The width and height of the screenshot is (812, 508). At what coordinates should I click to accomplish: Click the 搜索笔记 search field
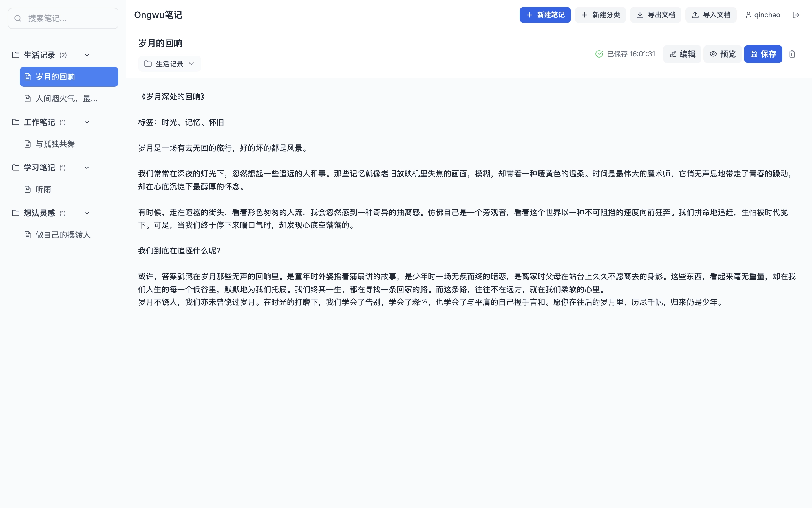[63, 18]
